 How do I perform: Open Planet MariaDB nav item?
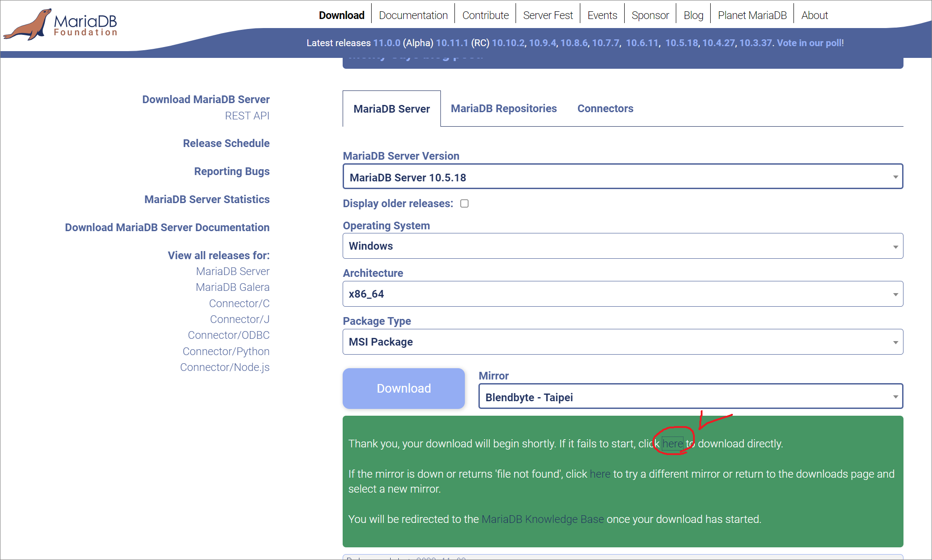pyautogui.click(x=752, y=15)
